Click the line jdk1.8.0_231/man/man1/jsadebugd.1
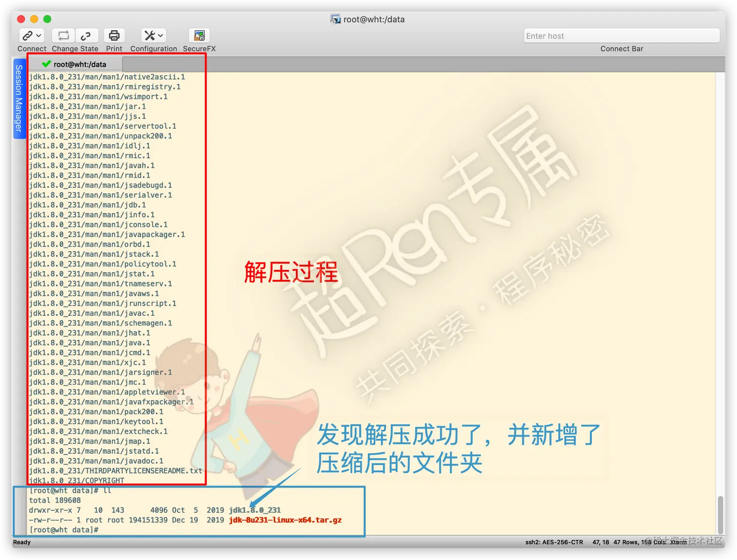Image resolution: width=737 pixels, height=560 pixels. (x=100, y=185)
